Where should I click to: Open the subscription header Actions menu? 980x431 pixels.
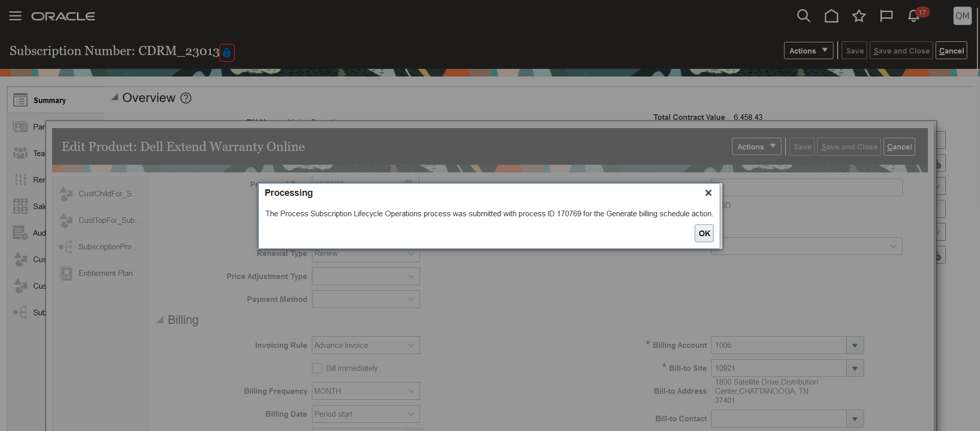click(808, 50)
